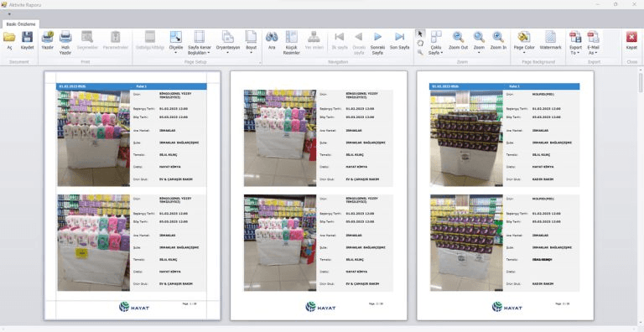Open the greyed Seçenekler print options
Screen dimensions: 644x332
coord(87,41)
